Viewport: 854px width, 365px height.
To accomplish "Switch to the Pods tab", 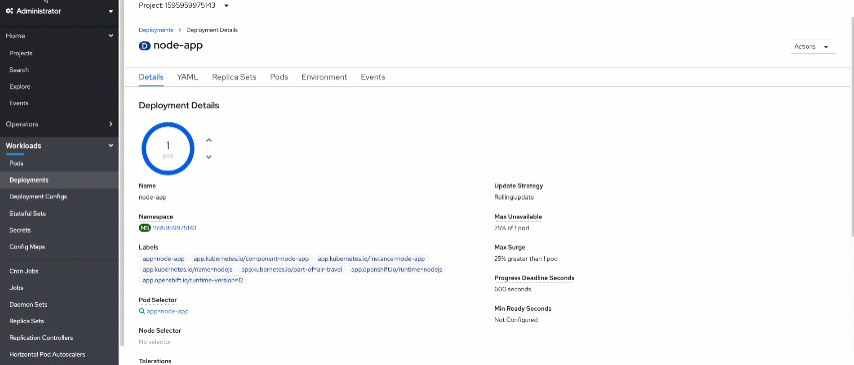I will point(279,77).
